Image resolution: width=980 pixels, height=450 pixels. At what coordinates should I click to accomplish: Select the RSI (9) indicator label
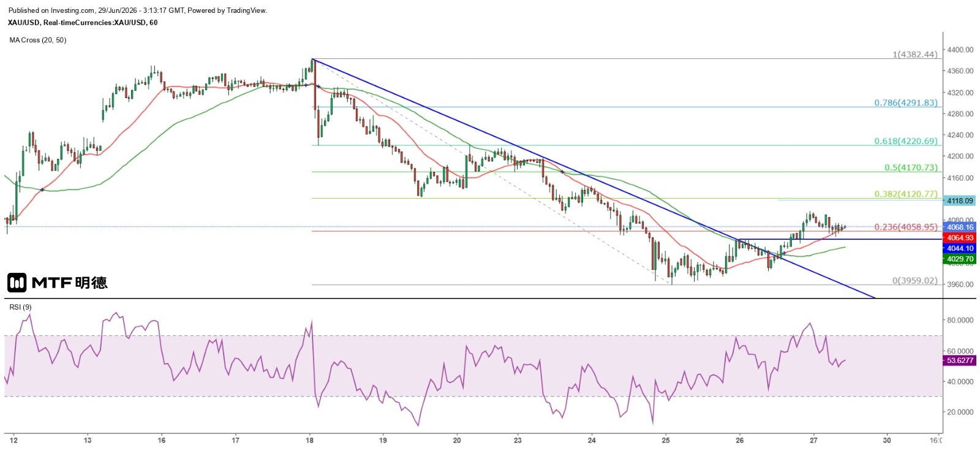(21, 307)
